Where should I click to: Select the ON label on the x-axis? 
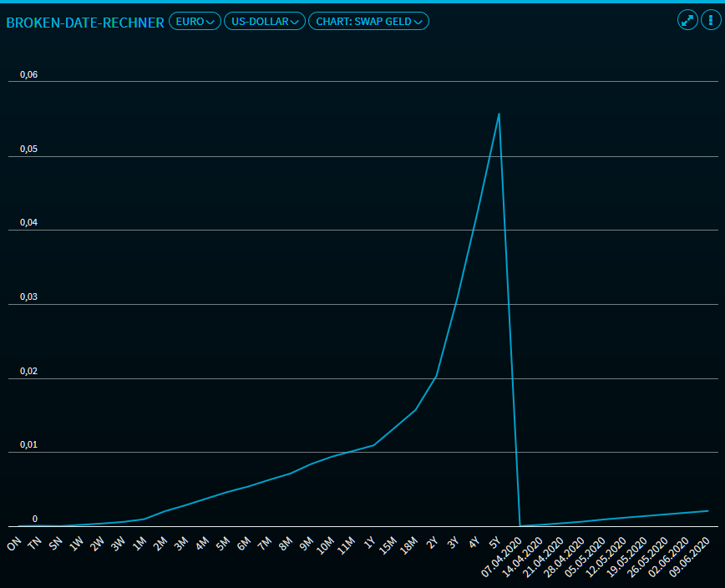click(14, 544)
